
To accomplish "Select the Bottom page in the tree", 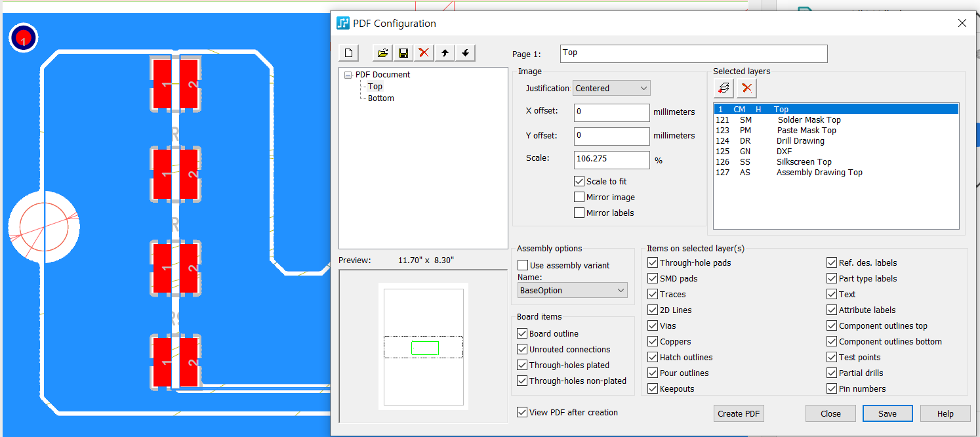I will coord(380,98).
